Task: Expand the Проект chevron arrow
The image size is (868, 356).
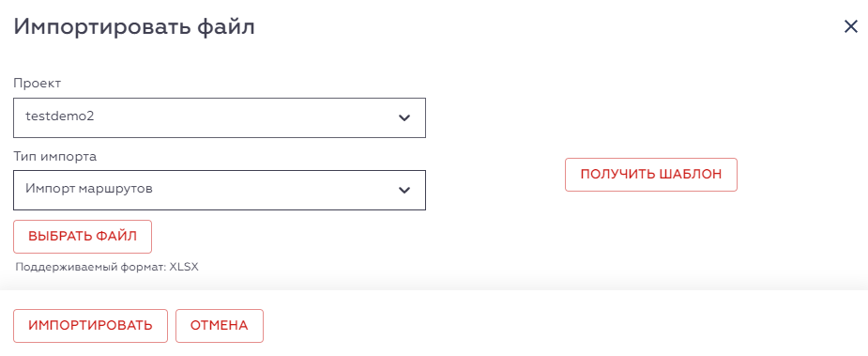Action: point(404,117)
